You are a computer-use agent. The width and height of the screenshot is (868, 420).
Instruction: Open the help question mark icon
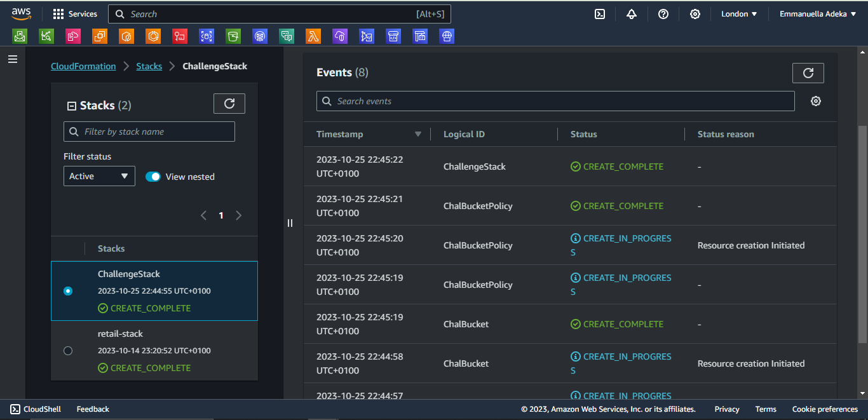pos(663,13)
